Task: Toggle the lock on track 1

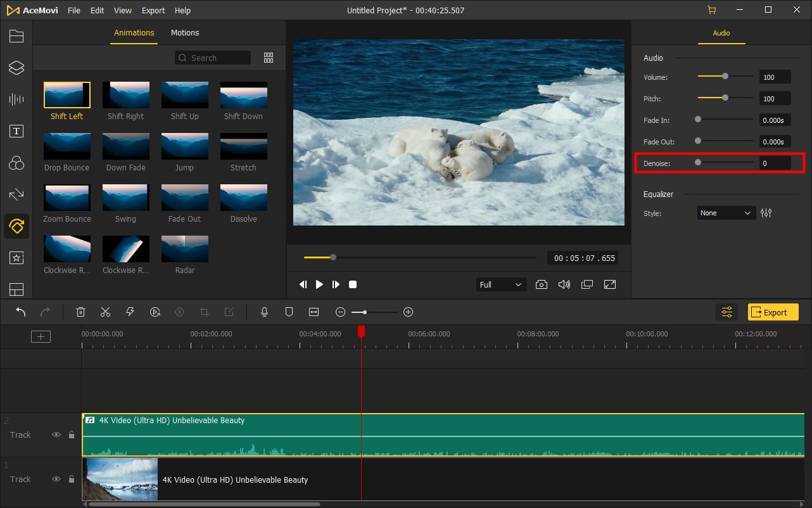Action: [x=72, y=479]
